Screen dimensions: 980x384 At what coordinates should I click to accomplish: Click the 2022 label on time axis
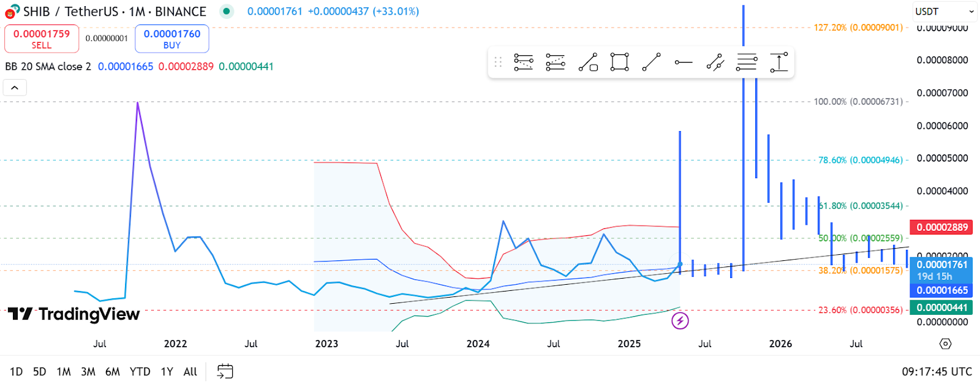(175, 344)
